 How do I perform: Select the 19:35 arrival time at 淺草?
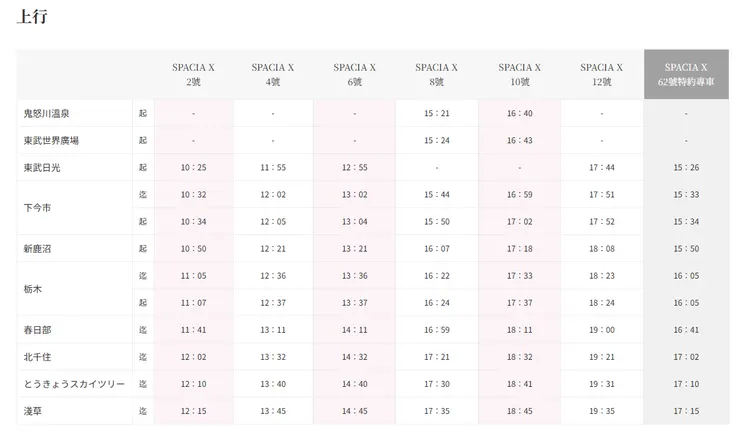601,410
